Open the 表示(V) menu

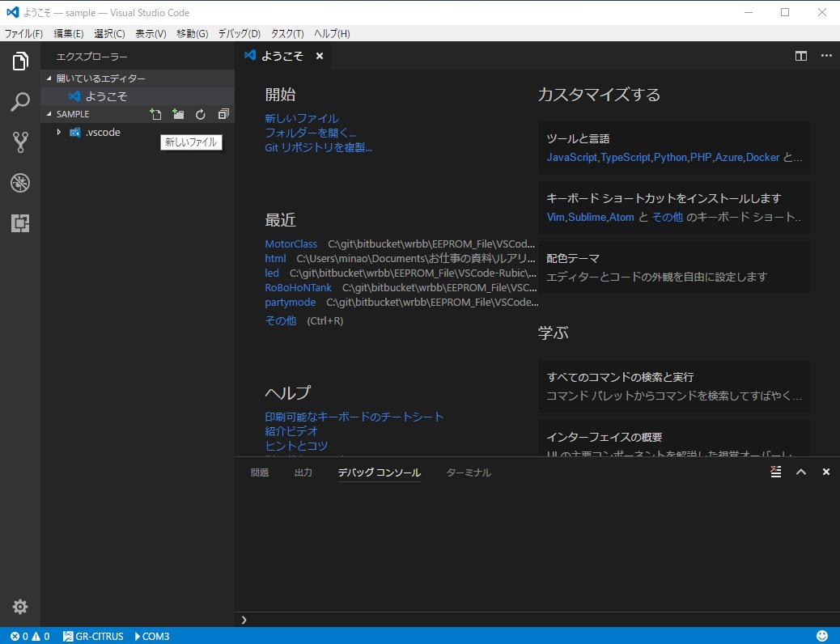coord(151,34)
